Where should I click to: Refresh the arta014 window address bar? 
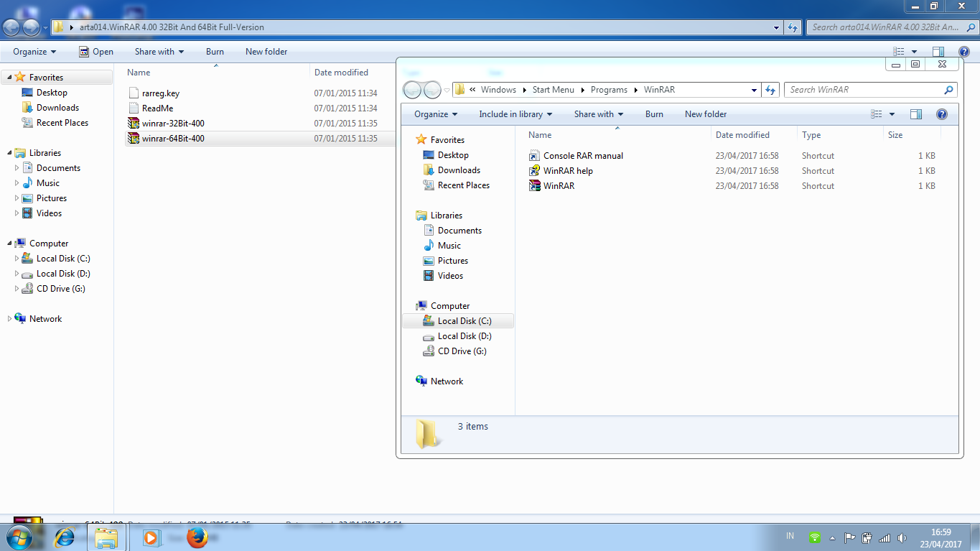point(793,28)
